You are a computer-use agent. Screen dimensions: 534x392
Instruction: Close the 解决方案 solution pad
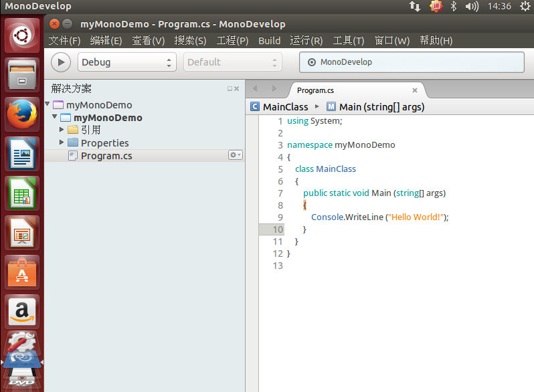click(x=237, y=88)
